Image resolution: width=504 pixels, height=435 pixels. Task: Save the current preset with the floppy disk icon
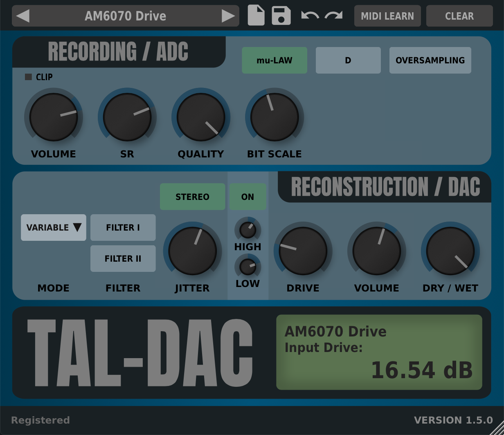(x=281, y=16)
